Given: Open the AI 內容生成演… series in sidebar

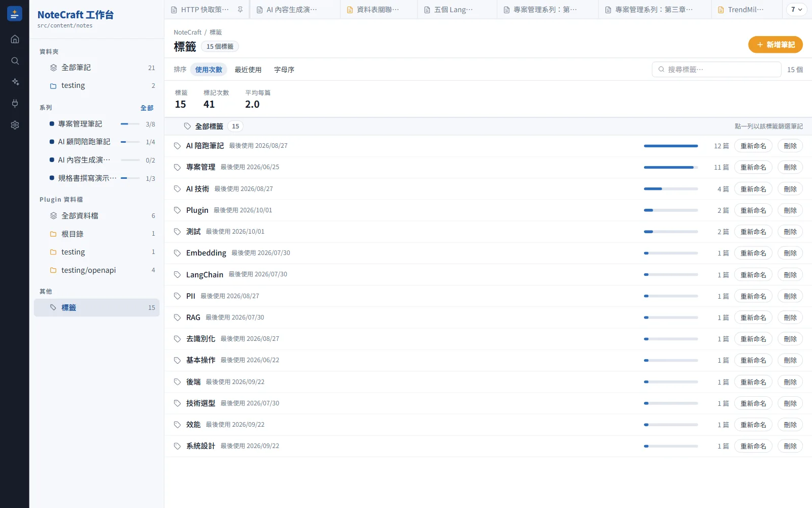Looking at the screenshot, I should [96, 160].
